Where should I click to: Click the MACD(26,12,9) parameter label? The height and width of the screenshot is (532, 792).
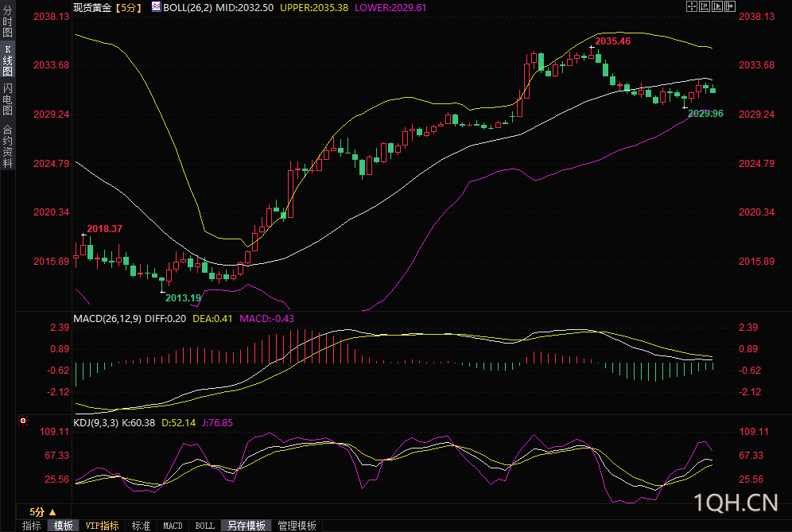pyautogui.click(x=107, y=319)
